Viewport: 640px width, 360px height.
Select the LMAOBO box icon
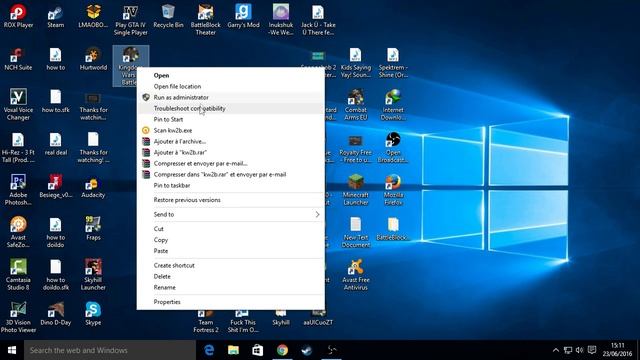[x=93, y=16]
